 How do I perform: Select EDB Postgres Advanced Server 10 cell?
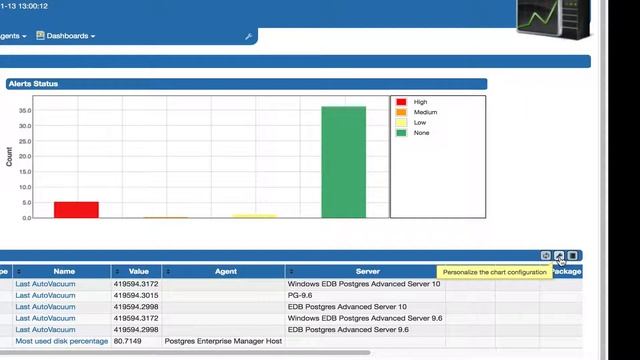click(365, 307)
